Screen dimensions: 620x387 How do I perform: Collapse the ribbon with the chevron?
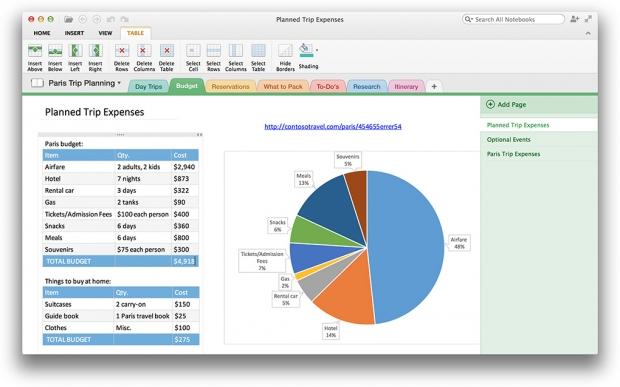tap(588, 33)
